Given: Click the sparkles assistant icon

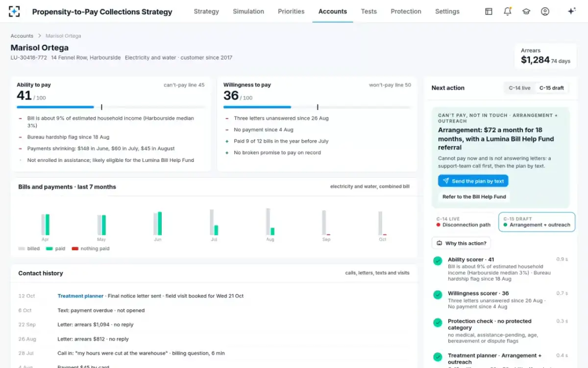Looking at the screenshot, I should pyautogui.click(x=571, y=11).
